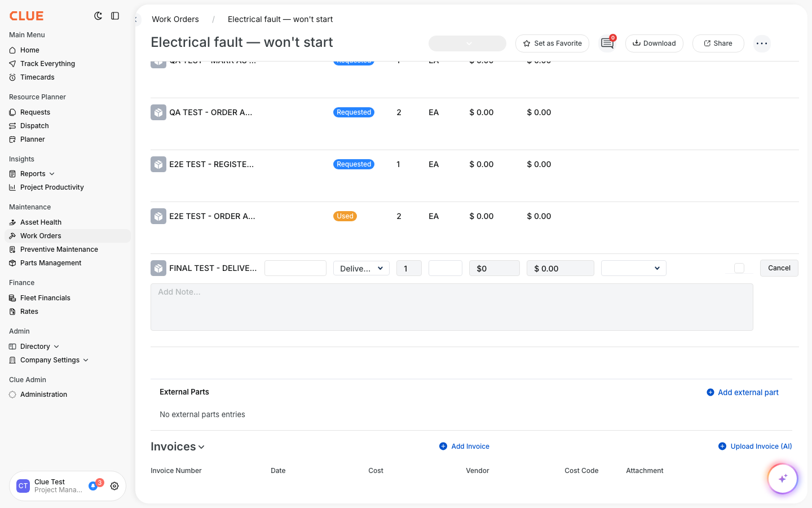Image resolution: width=812 pixels, height=508 pixels.
Task: Open the more options ellipsis menu
Action: point(762,43)
